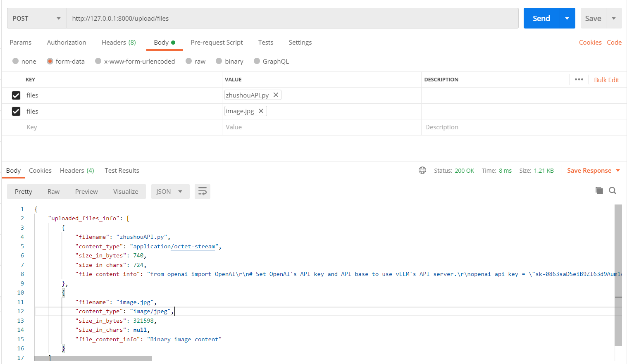Select the raw body type radio

189,61
